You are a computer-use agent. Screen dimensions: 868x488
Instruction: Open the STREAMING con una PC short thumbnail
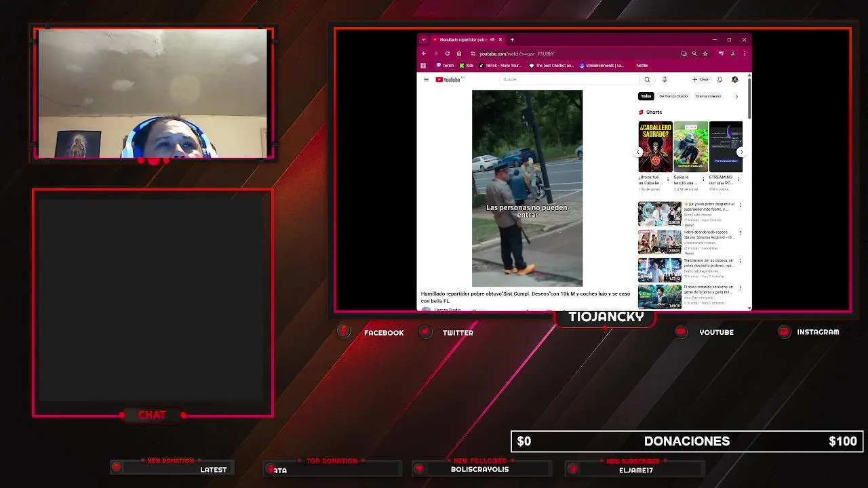pos(726,146)
